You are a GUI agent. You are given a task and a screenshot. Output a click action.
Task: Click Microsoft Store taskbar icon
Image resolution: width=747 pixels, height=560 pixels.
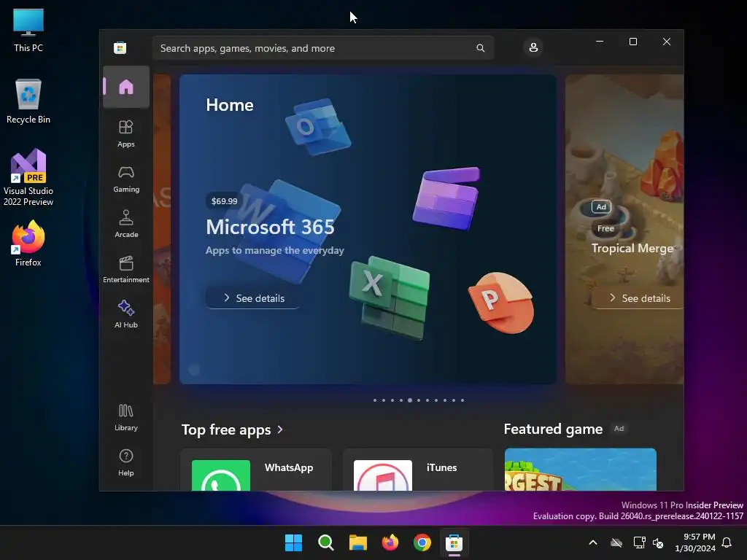454,542
